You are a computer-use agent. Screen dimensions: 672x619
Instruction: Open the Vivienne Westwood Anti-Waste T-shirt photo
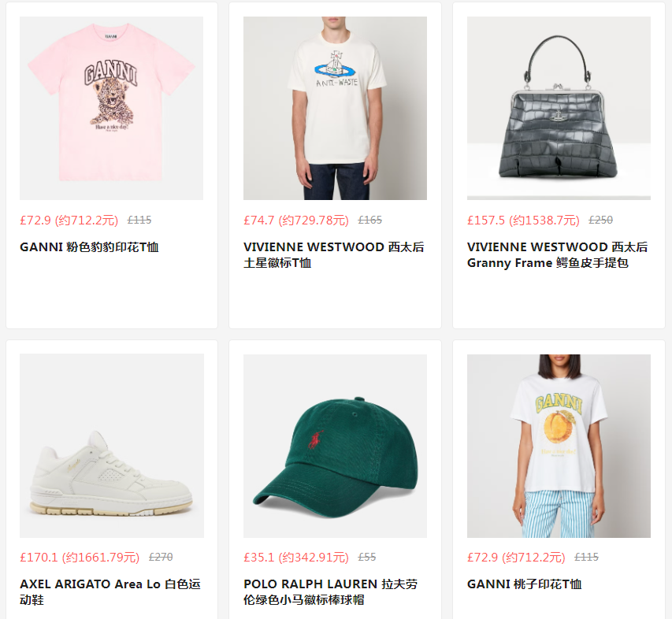335,108
